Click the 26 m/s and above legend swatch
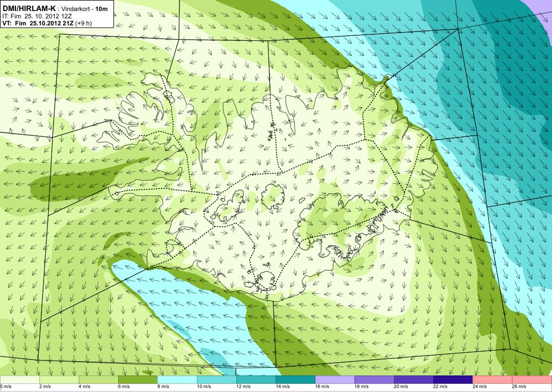 pos(532,380)
